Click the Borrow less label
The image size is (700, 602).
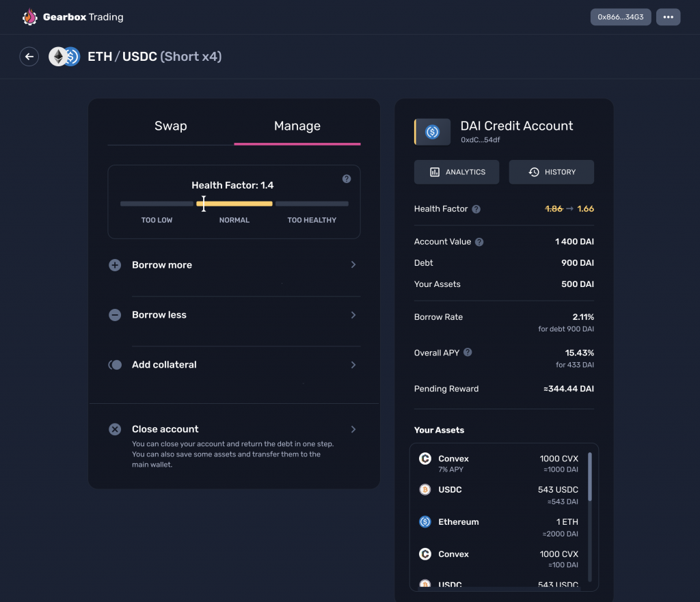tap(159, 315)
